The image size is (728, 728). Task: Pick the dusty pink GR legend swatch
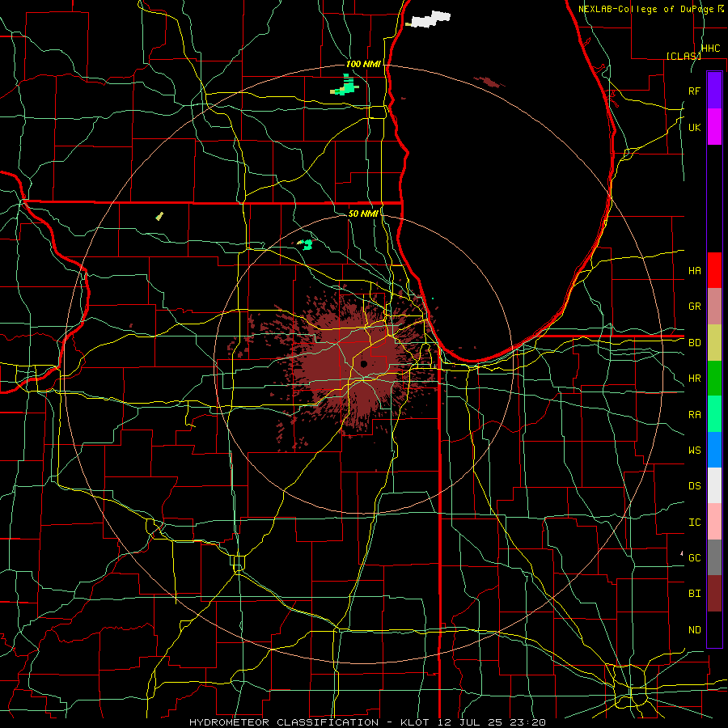point(714,306)
